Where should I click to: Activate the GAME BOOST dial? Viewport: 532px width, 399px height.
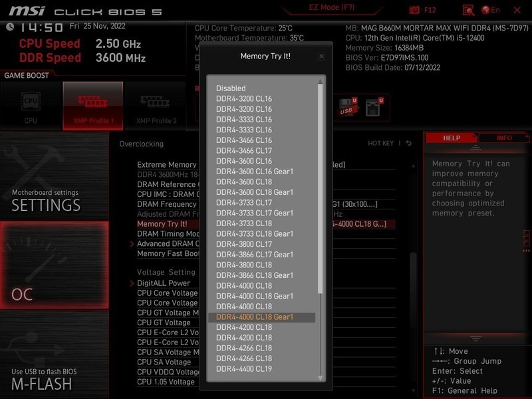(x=25, y=74)
